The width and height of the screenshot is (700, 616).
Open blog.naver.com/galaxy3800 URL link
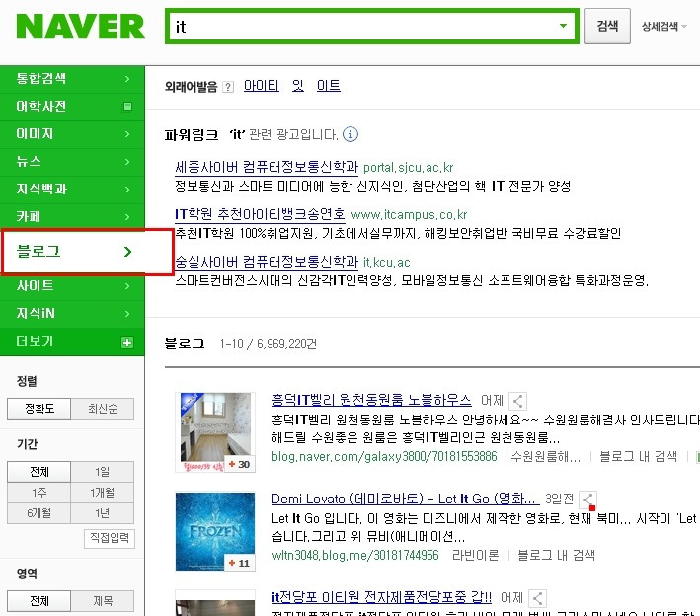coord(384,457)
